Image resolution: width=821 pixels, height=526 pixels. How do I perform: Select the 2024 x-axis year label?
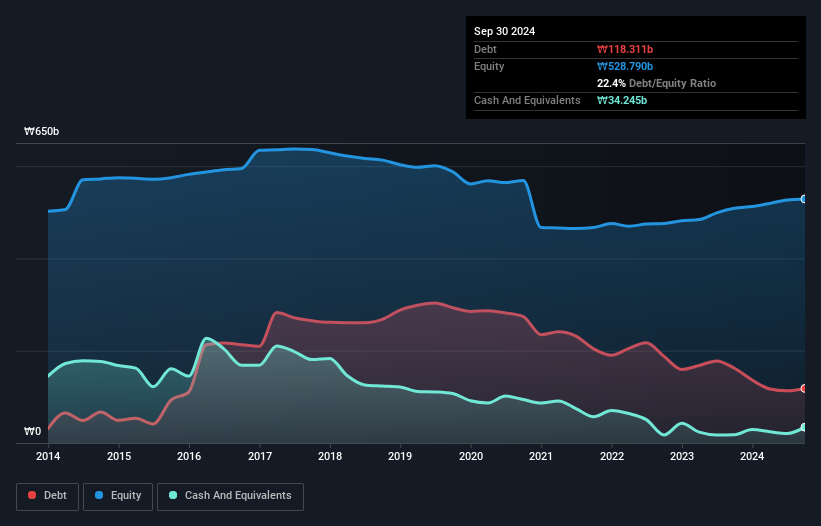752,457
